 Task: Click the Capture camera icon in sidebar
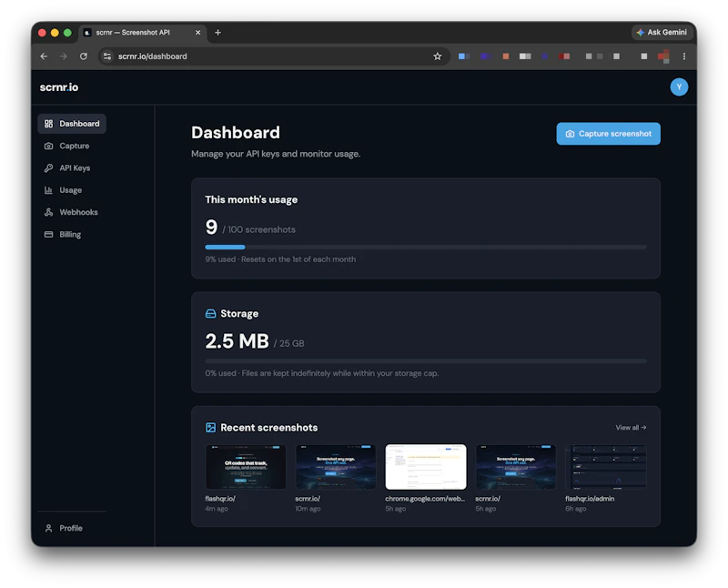pos(49,146)
